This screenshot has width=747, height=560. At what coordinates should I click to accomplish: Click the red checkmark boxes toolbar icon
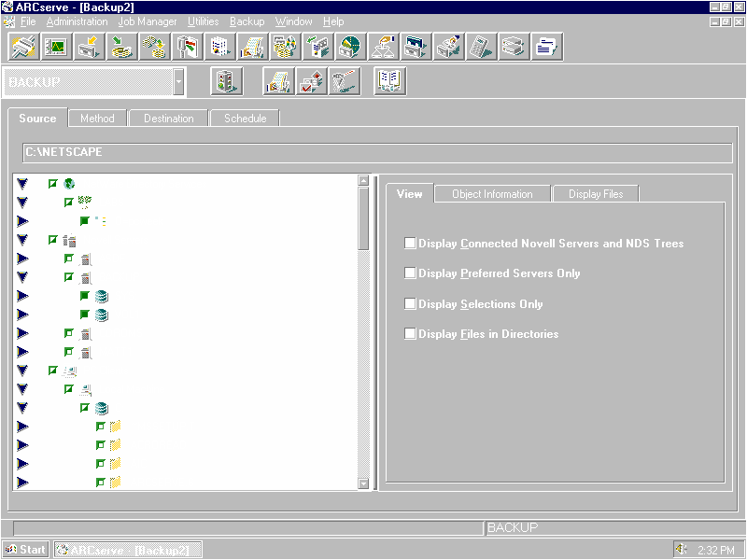312,81
